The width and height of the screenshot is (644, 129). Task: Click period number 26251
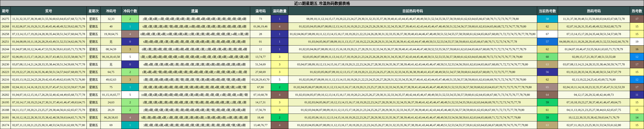tap(5, 42)
